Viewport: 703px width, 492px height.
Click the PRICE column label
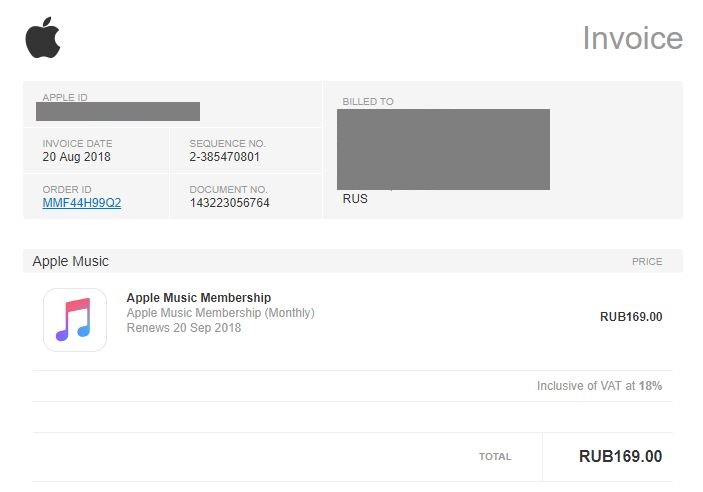(646, 262)
